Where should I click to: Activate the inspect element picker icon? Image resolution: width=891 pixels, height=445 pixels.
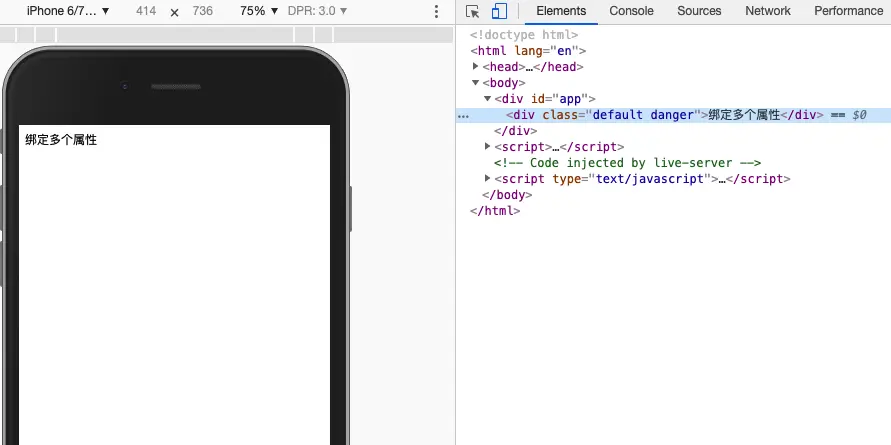472,11
